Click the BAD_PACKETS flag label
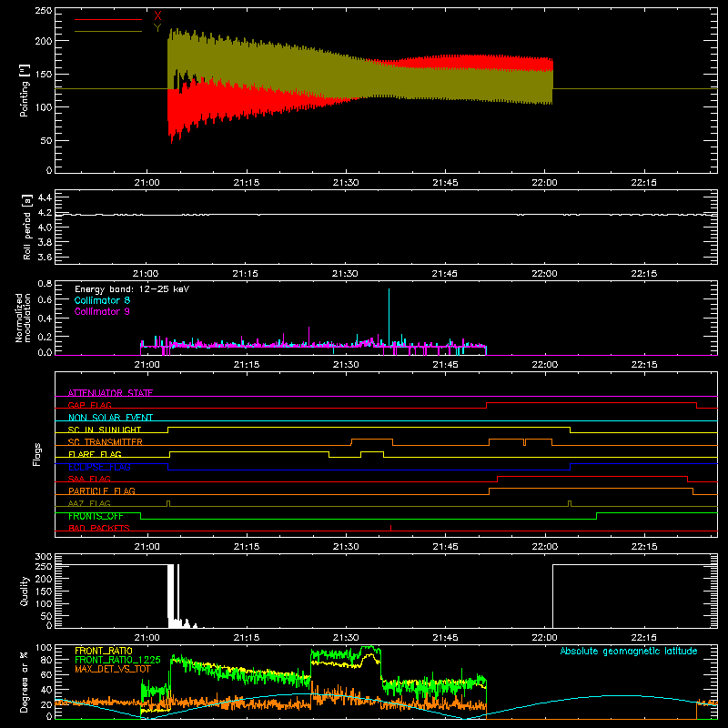The height and width of the screenshot is (728, 728). 99,528
